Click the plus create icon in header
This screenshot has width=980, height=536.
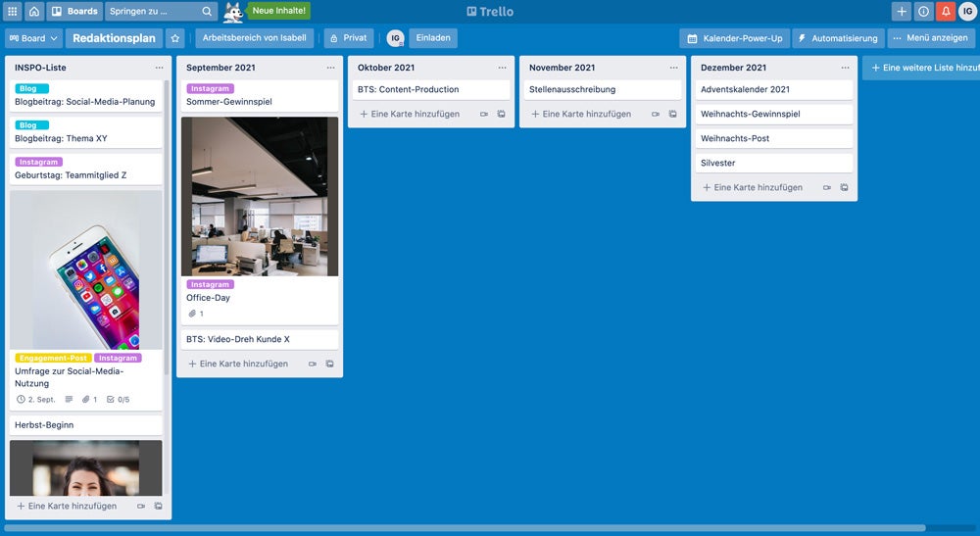tap(902, 12)
